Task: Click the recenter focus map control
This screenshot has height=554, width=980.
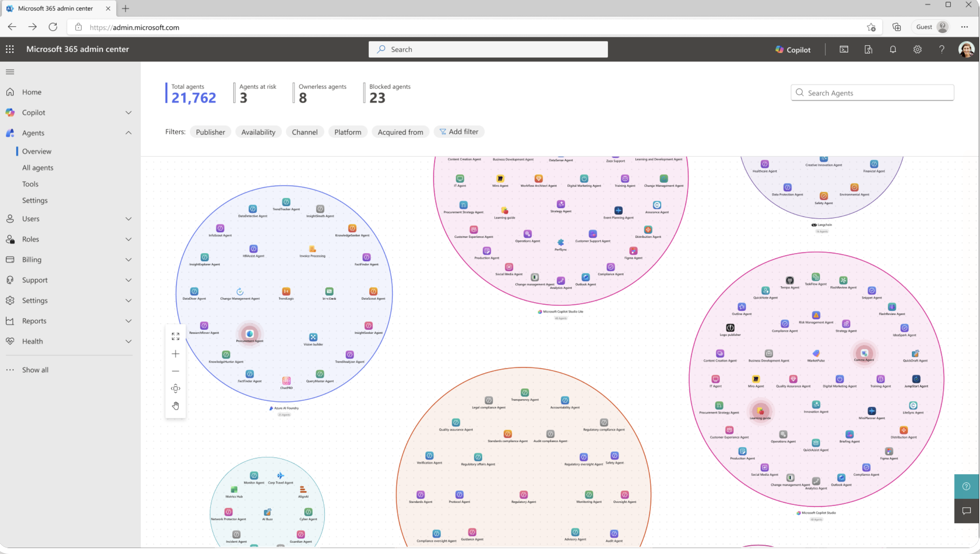Action: (175, 388)
